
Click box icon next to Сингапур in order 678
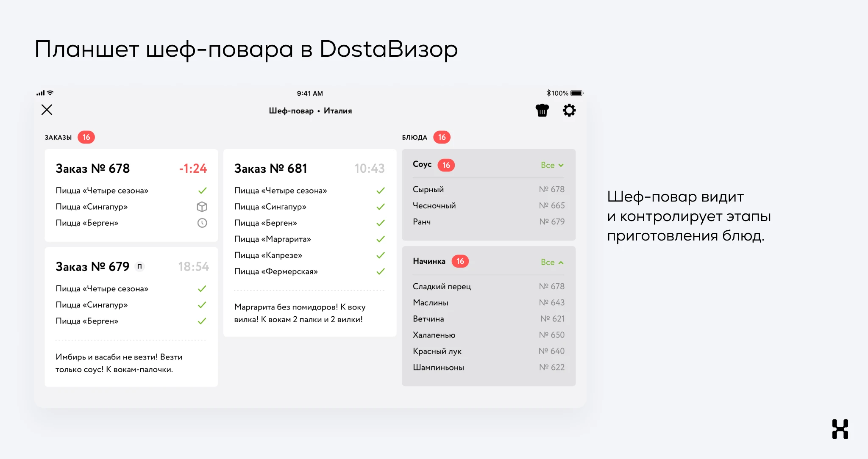point(202,207)
